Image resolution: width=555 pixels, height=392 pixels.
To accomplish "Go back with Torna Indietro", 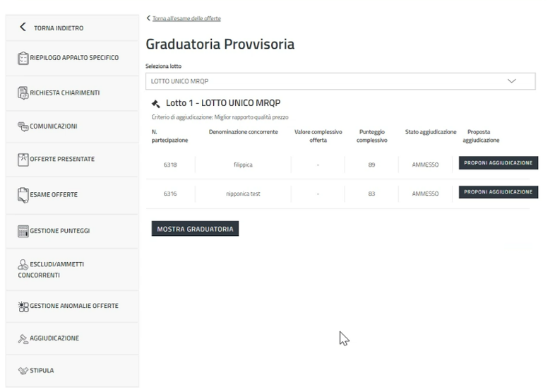I will 53,28.
